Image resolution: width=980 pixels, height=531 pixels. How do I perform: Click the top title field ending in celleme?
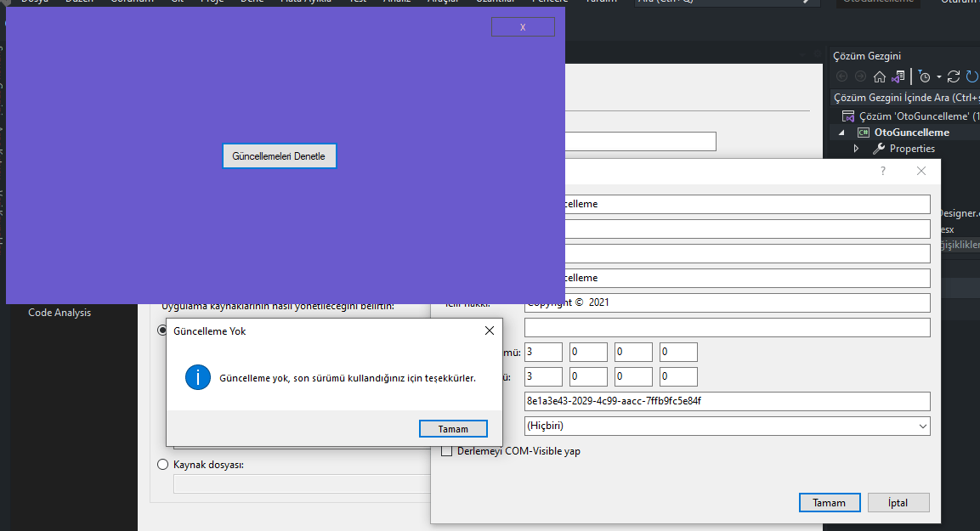pos(747,204)
